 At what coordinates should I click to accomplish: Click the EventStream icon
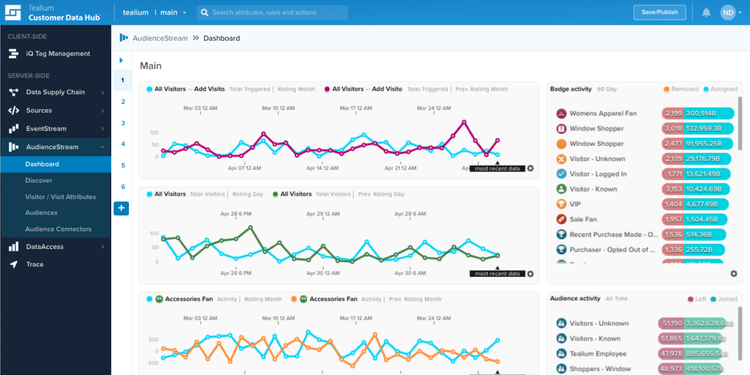click(14, 129)
